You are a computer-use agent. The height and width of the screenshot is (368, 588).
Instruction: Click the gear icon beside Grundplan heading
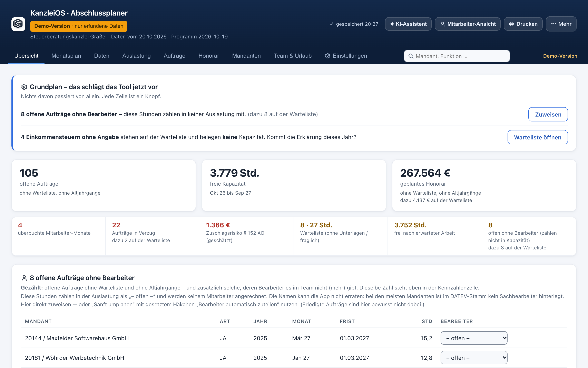[24, 87]
